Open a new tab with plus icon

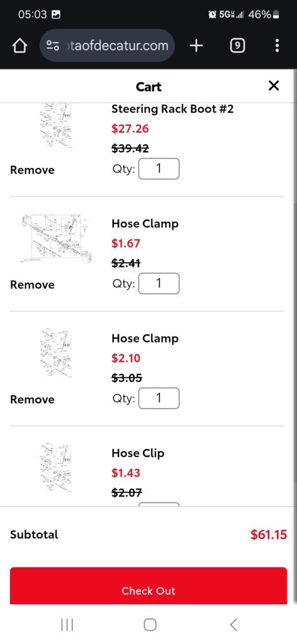coord(196,45)
